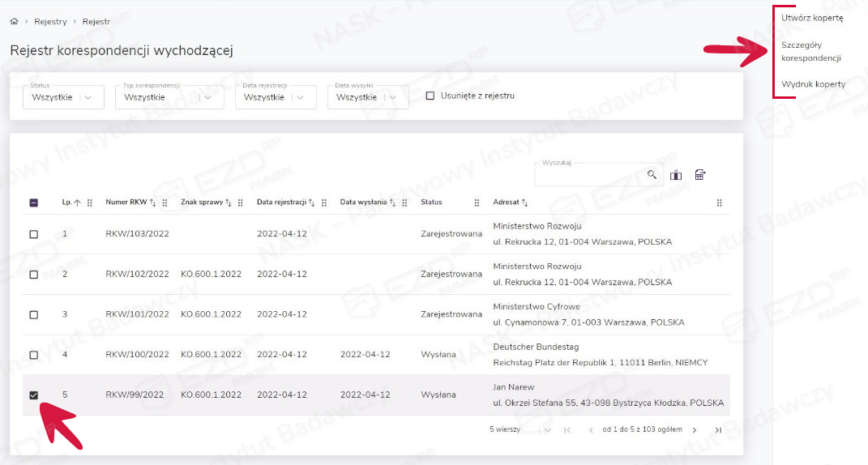The width and height of the screenshot is (868, 465).
Task: Click the search magnifier icon
Action: 652,175
